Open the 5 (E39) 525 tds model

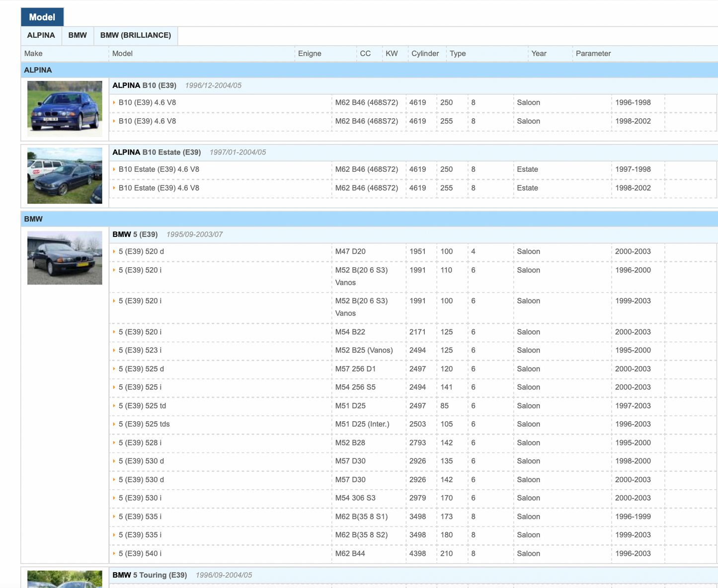click(x=144, y=424)
